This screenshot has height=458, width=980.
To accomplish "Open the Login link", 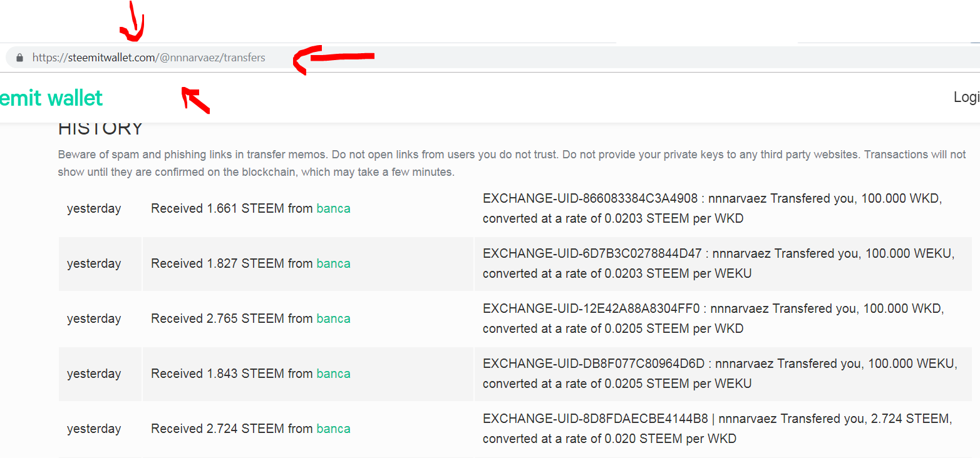I will pos(966,97).
